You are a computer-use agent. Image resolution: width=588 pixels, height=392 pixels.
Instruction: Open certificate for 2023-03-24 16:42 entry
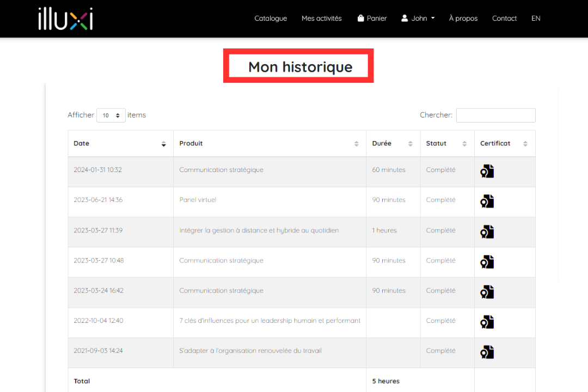(x=487, y=292)
